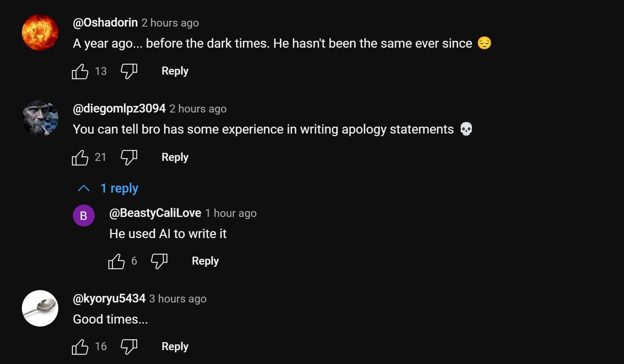Like the @Oshadorin comment
The height and width of the screenshot is (364, 624).
point(80,71)
